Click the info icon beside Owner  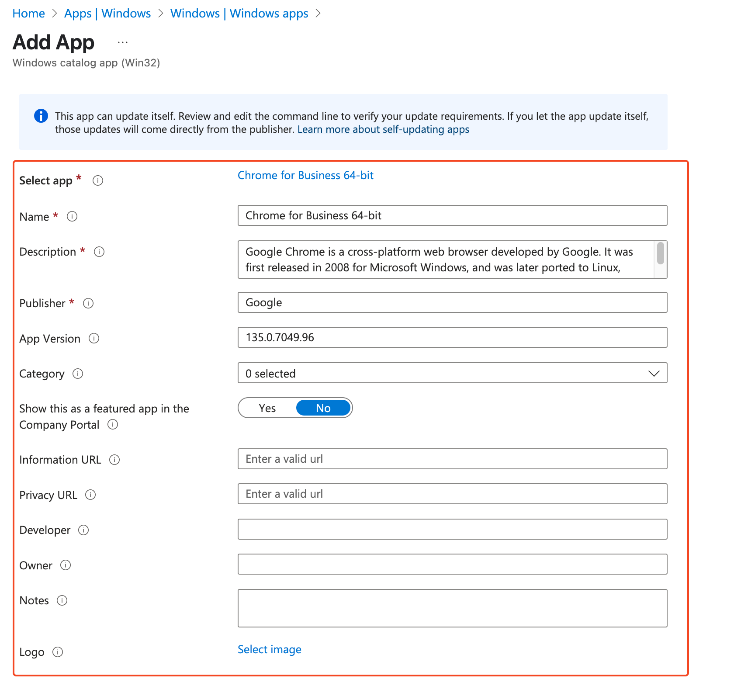point(66,565)
